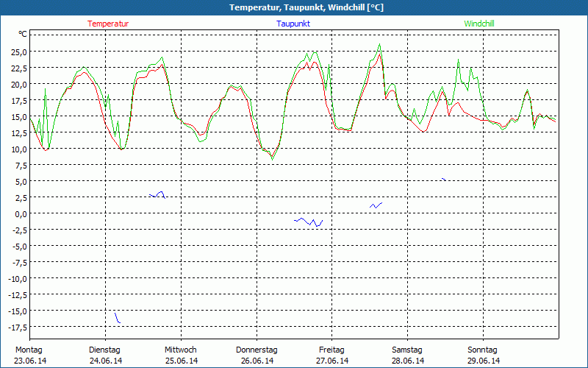
Task: Select the '15,0' y-axis value
Action: tap(19, 117)
